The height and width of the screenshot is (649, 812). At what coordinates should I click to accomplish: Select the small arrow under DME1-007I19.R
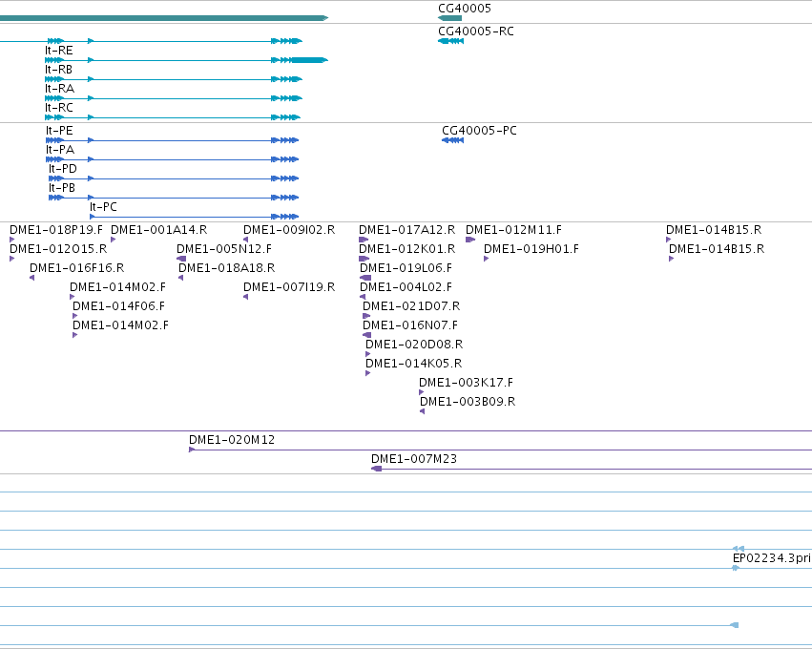click(245, 297)
